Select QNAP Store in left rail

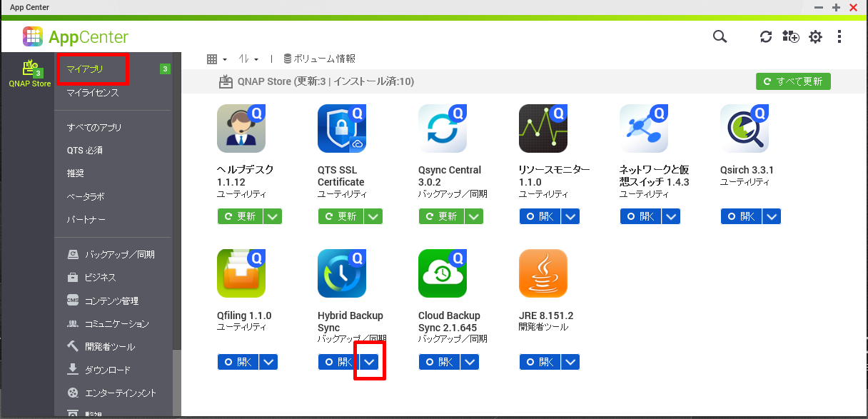[29, 74]
